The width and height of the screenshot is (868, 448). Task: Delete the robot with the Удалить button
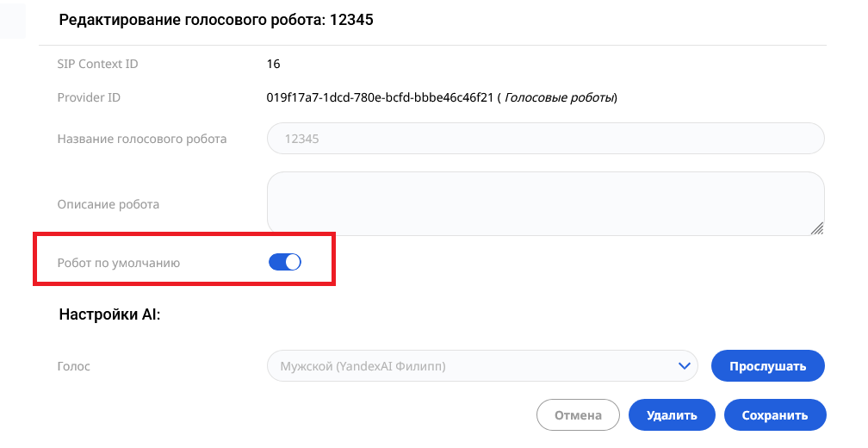click(672, 414)
